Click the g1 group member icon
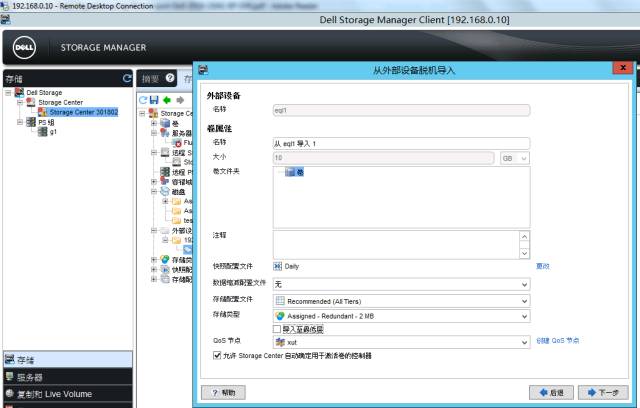 point(42,131)
